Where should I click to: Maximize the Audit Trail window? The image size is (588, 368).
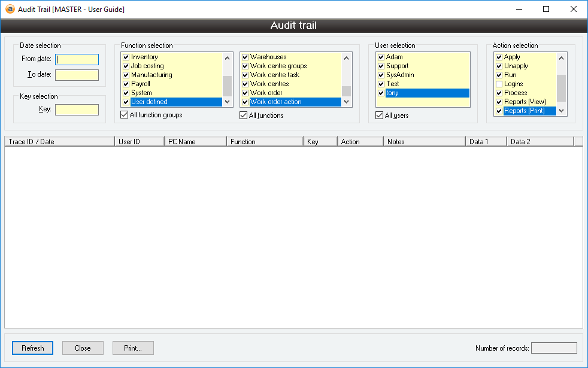(545, 10)
